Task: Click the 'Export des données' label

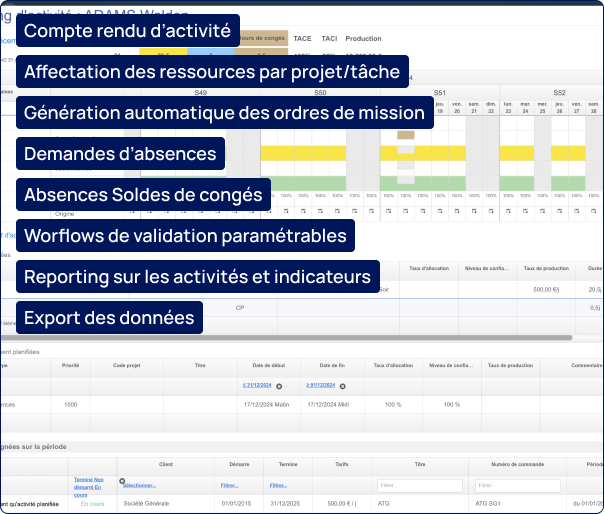Action: [x=110, y=318]
